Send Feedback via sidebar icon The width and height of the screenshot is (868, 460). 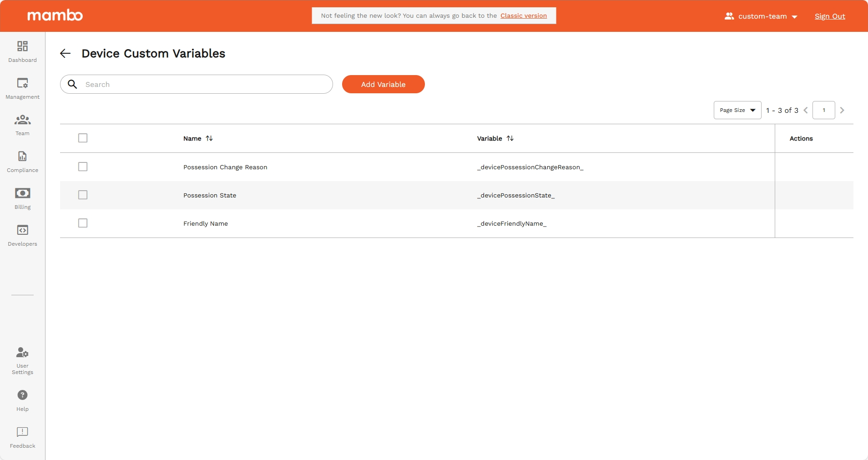click(x=22, y=436)
